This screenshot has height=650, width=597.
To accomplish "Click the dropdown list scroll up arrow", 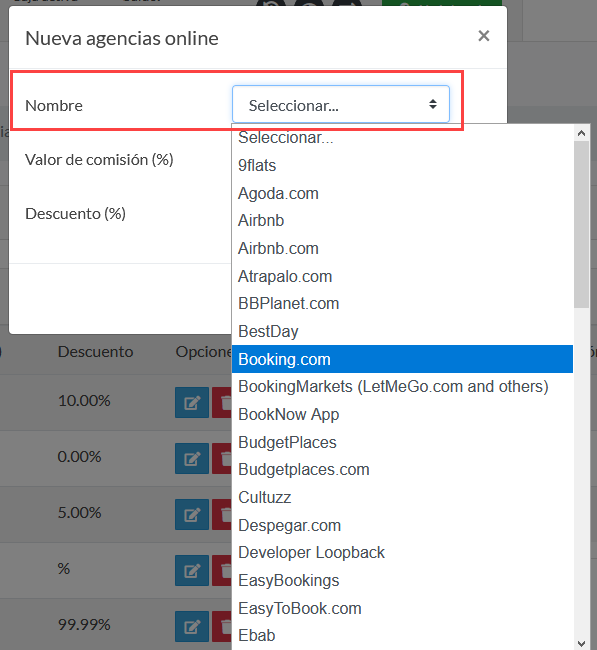I will (581, 133).
